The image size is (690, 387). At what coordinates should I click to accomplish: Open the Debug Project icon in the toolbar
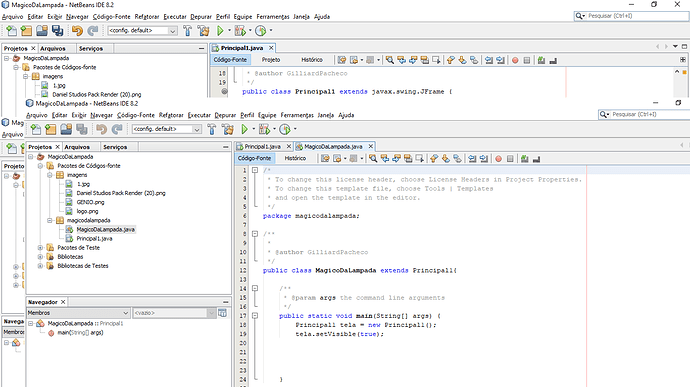coord(264,129)
